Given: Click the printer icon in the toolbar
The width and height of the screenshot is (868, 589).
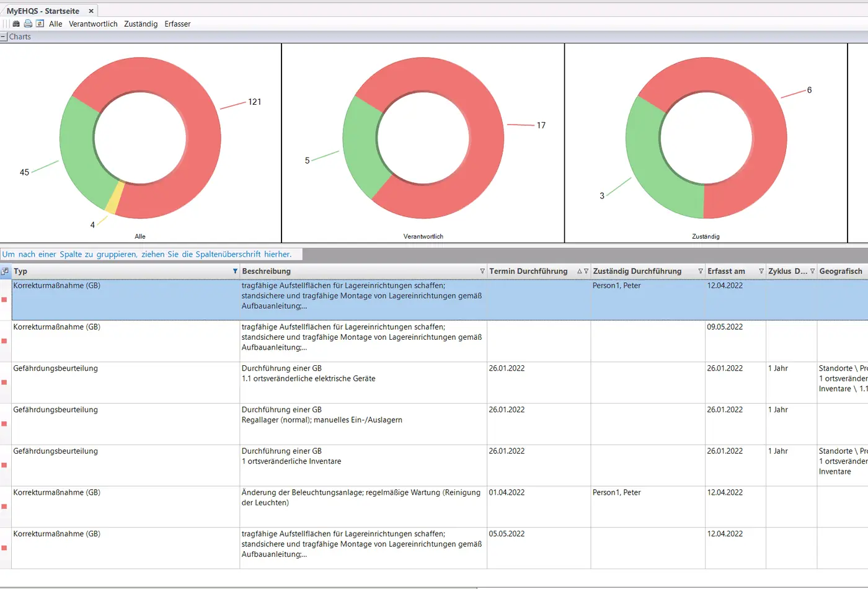Looking at the screenshot, I should tap(28, 24).
